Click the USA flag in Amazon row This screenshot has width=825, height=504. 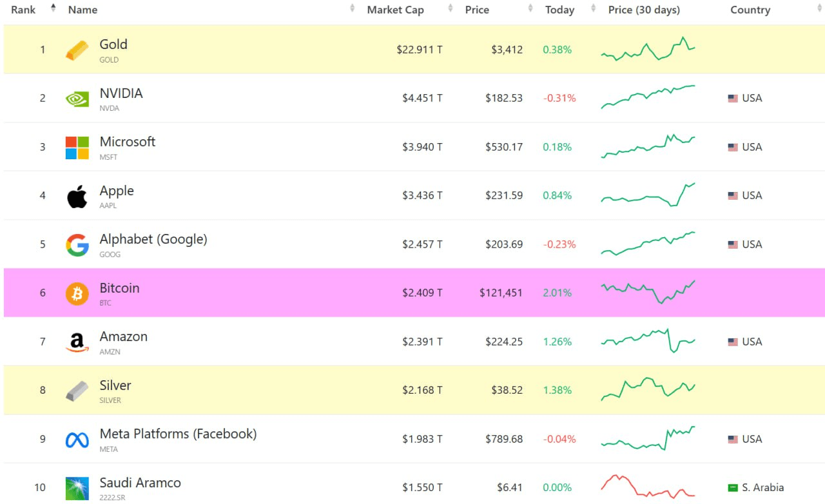pyautogui.click(x=733, y=342)
